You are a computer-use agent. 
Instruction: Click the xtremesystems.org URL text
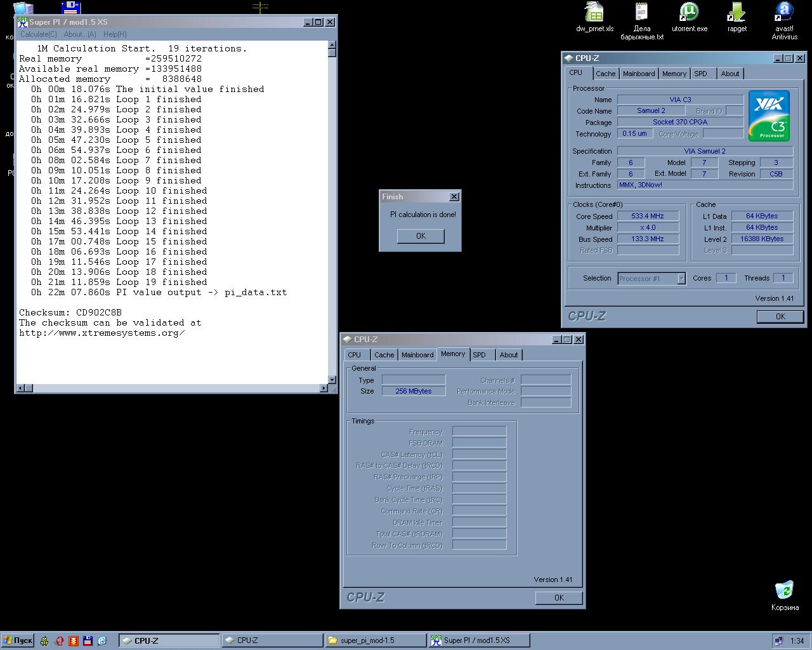coord(102,333)
